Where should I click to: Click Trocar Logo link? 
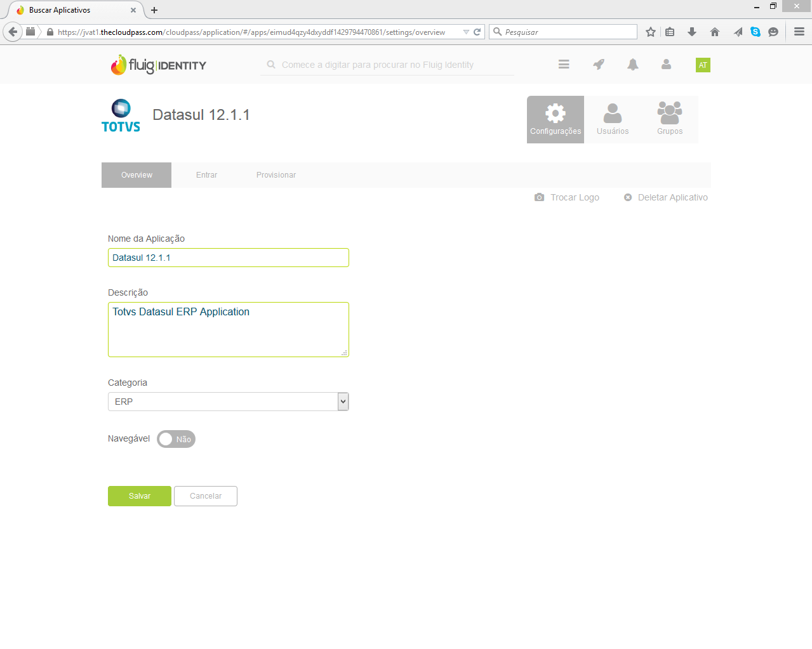567,197
